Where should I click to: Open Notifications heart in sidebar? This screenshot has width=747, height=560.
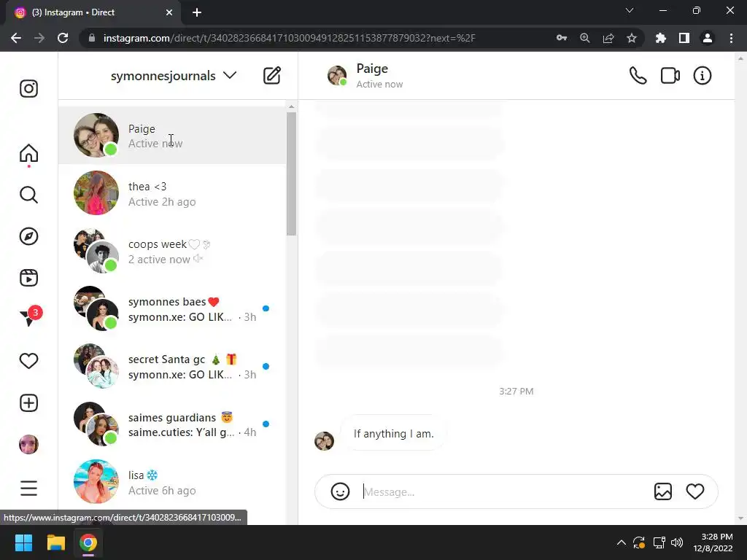pos(28,361)
